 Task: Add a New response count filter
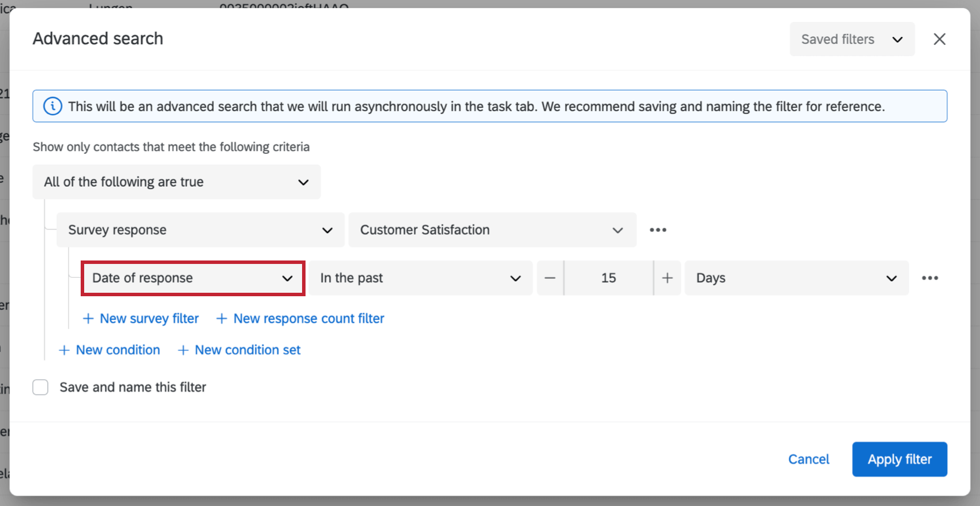(x=300, y=319)
